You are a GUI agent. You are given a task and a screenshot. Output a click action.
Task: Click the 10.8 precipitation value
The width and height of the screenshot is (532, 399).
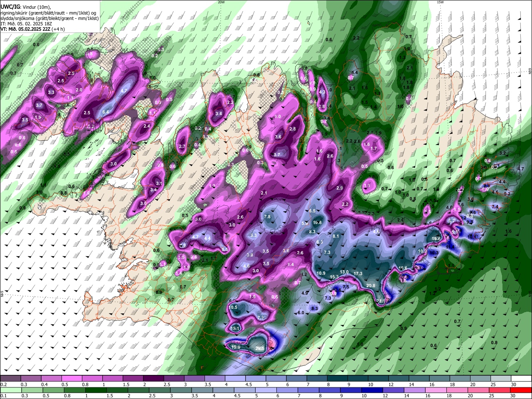tap(317, 222)
